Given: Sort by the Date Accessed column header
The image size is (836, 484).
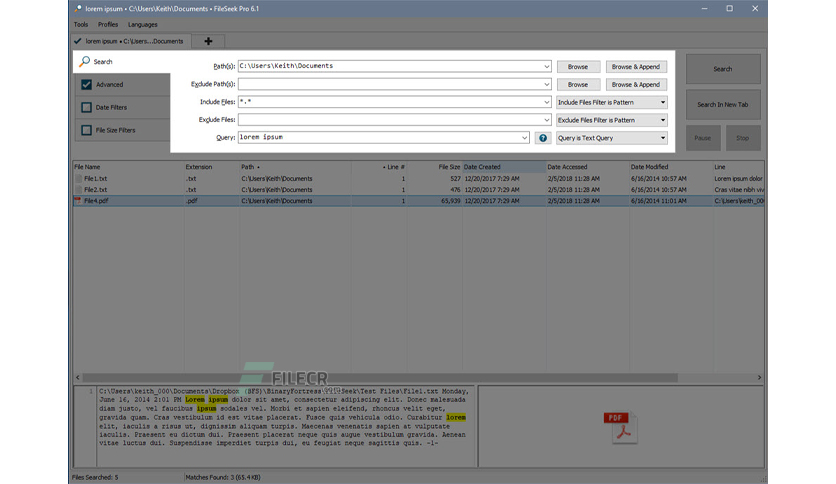Looking at the screenshot, I should click(588, 167).
